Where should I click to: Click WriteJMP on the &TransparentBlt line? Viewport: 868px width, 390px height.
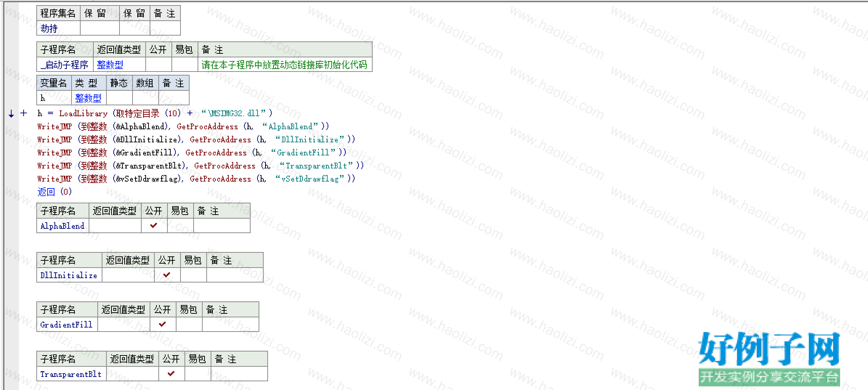(x=55, y=166)
